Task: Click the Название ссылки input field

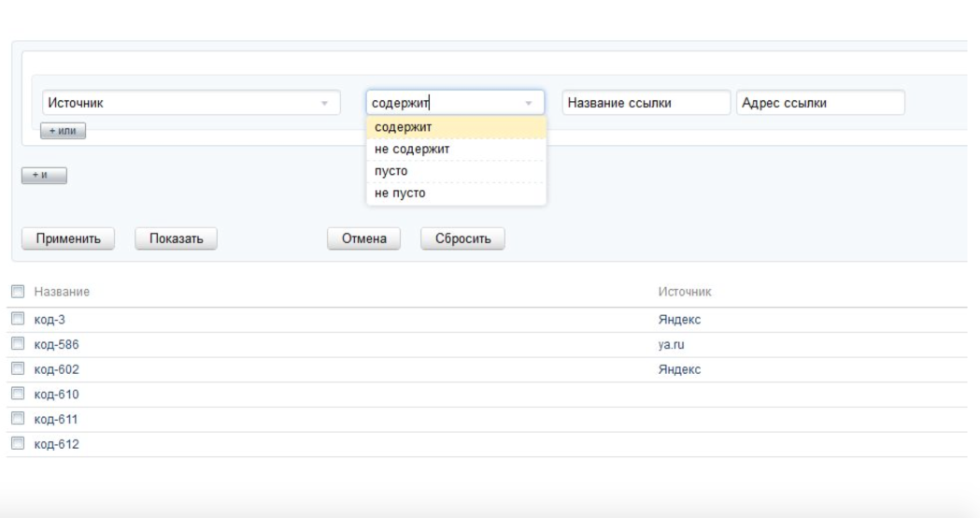Action: pos(646,103)
